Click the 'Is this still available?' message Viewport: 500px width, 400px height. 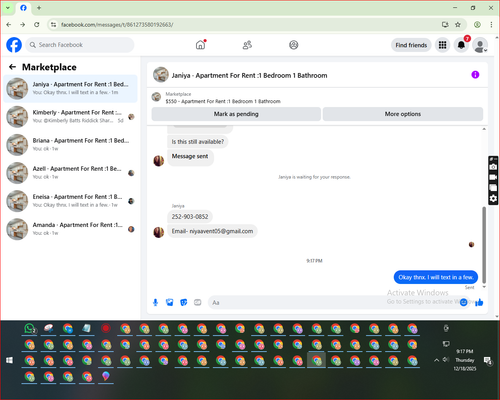(x=198, y=142)
